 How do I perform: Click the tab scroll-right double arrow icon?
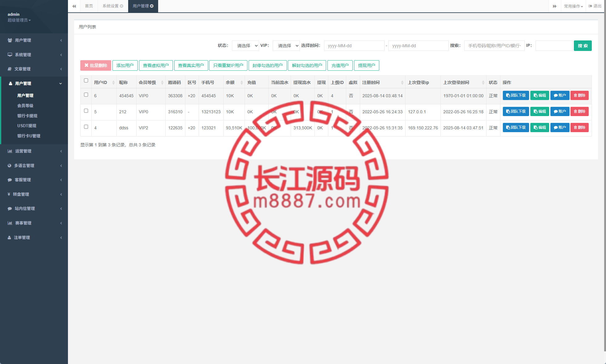(554, 6)
